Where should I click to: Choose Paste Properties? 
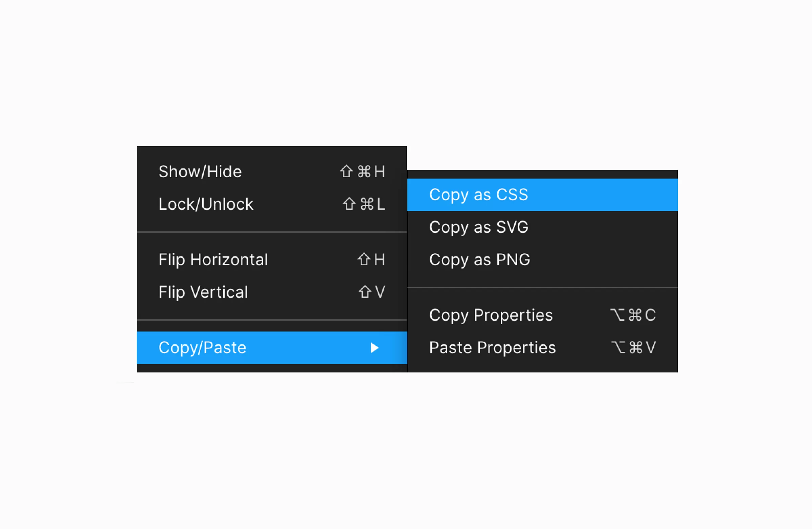pos(492,348)
